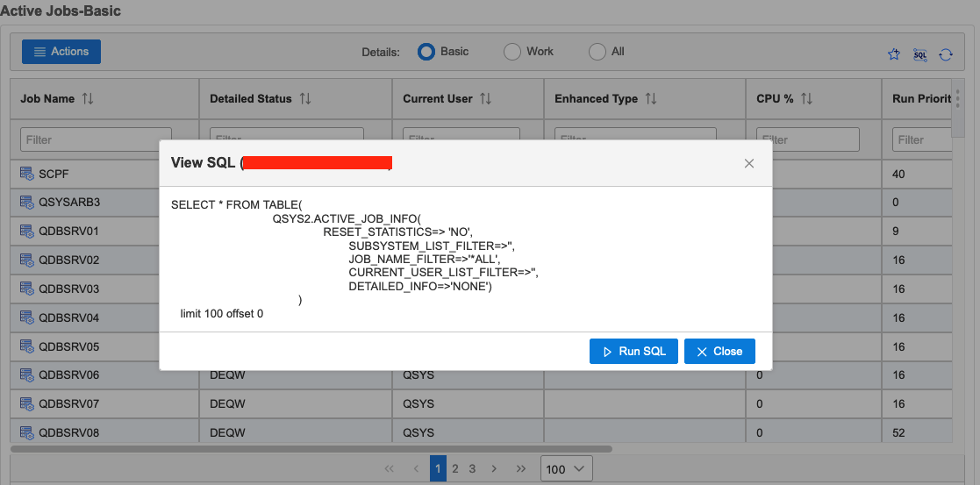Sort by Enhanced Type column arrows

coord(650,99)
